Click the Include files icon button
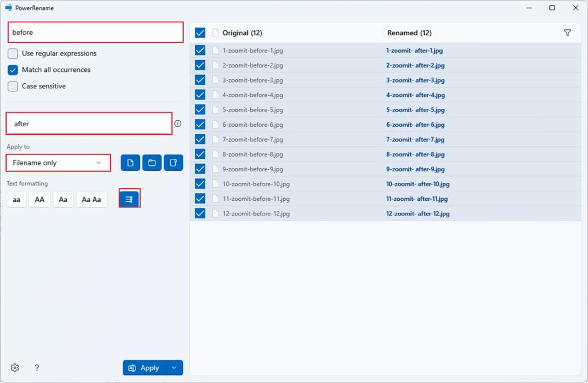588x383 pixels. [130, 163]
